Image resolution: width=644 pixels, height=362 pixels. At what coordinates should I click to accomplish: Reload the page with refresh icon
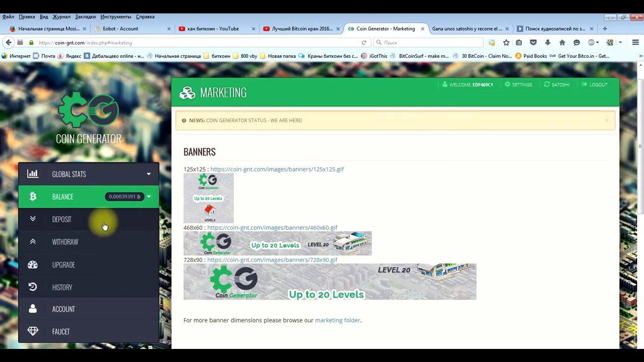pos(364,43)
